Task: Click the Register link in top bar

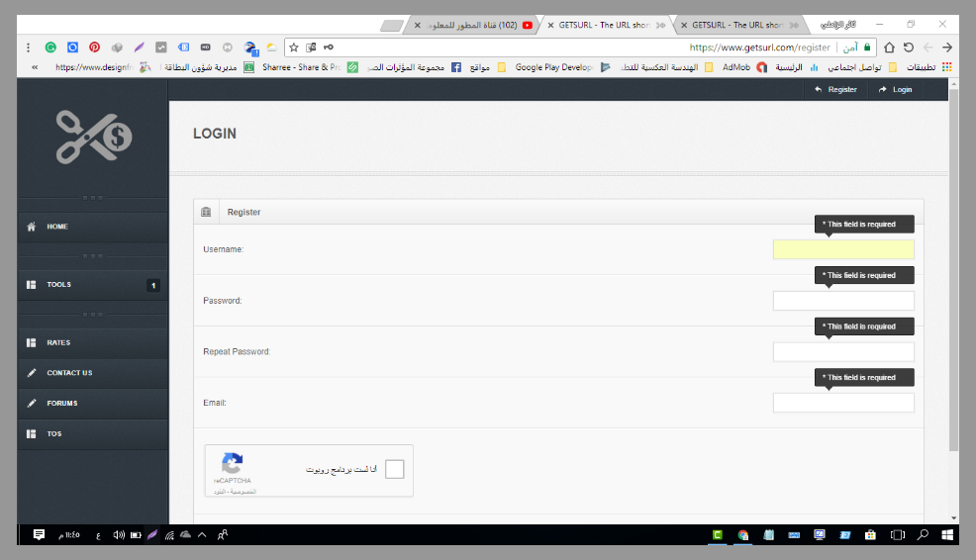Action: coord(836,90)
